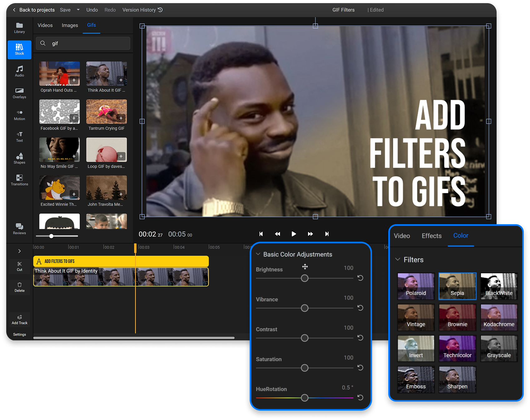Select the Stock panel icon
This screenshot has width=530, height=420.
[x=19, y=49]
